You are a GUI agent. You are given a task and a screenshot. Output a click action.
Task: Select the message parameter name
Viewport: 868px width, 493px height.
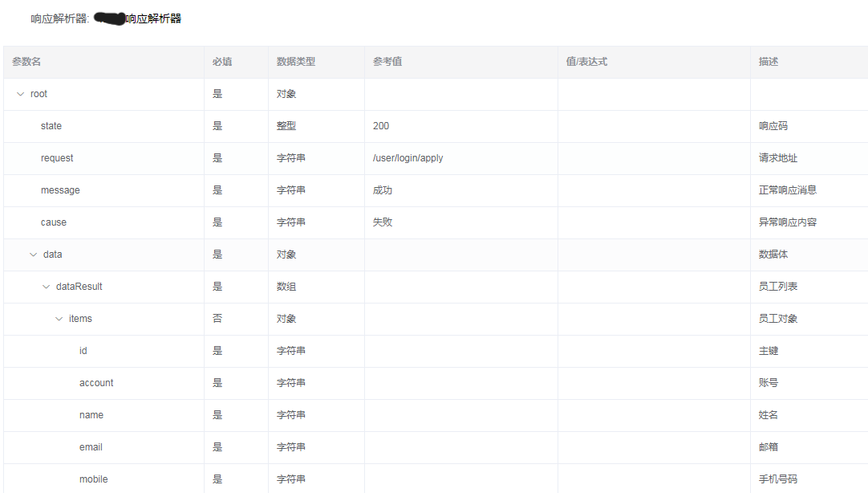click(x=60, y=190)
